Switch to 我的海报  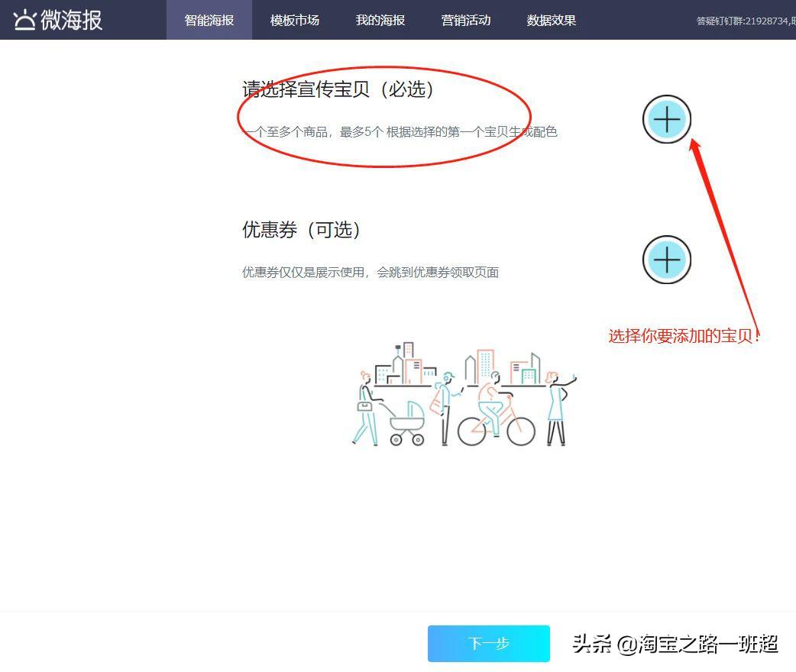click(380, 21)
